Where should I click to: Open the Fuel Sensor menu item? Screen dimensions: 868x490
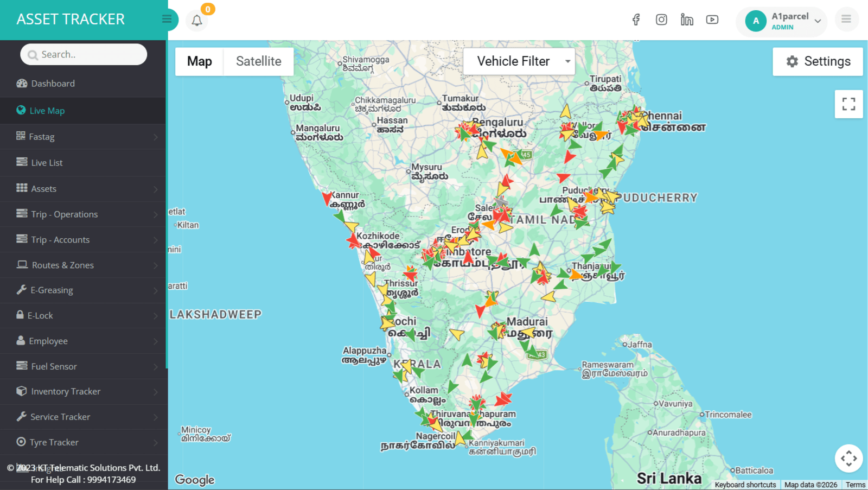coord(83,366)
